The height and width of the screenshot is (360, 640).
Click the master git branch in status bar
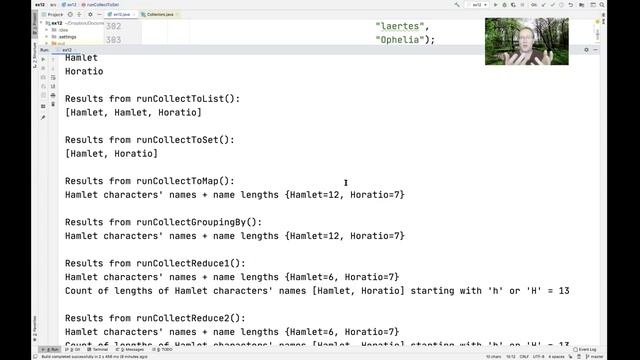pos(594,357)
